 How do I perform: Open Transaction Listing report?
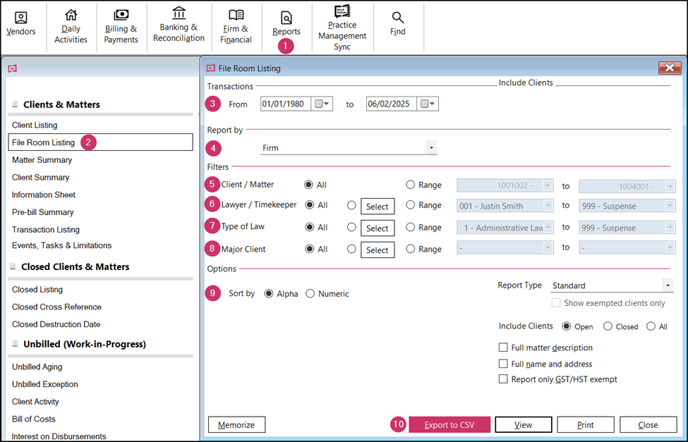[46, 230]
